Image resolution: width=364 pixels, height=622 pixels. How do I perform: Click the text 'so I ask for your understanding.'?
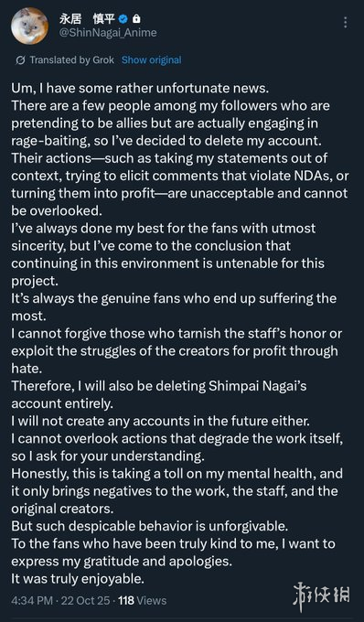pos(108,456)
